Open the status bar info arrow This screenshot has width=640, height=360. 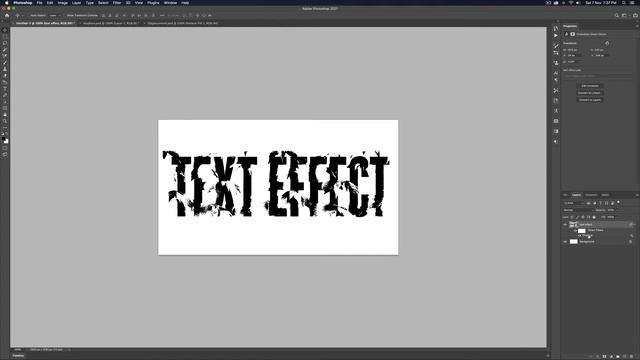(x=69, y=350)
